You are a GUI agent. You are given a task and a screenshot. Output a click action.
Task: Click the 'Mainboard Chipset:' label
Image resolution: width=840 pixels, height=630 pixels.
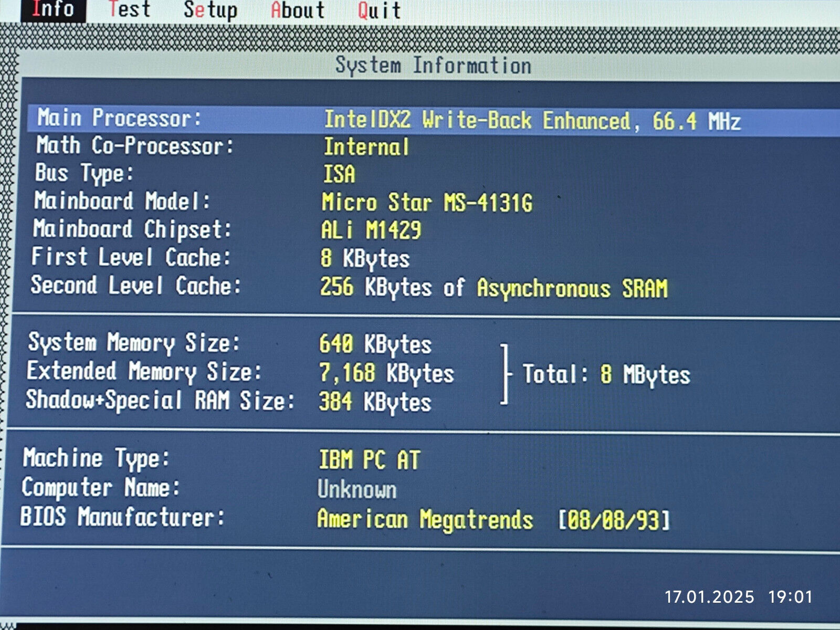coord(132,229)
